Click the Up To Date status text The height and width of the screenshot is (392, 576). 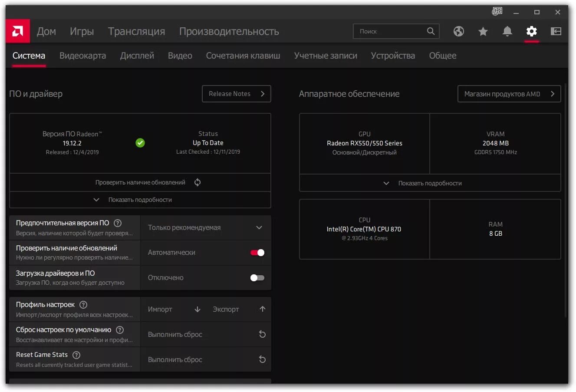point(208,143)
